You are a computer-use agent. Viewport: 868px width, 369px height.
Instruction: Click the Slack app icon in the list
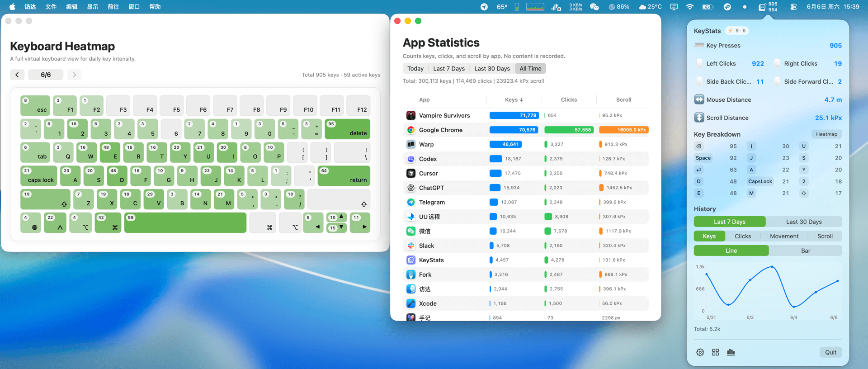(411, 246)
